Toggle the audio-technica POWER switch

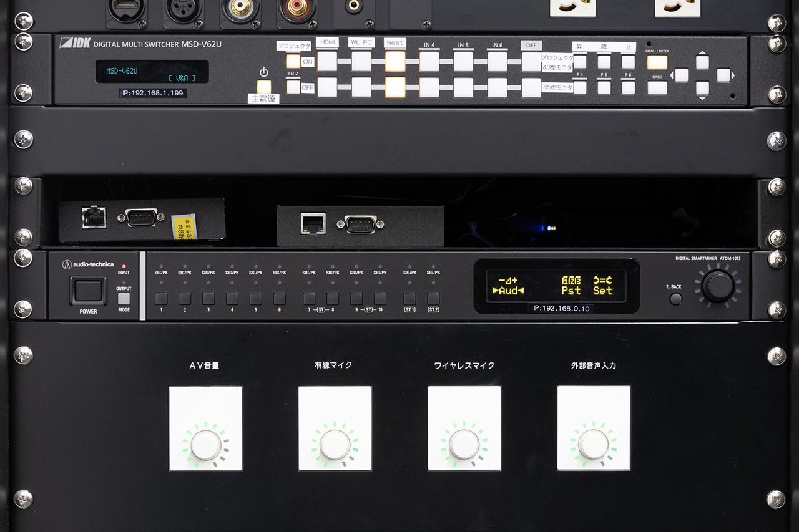coord(88,290)
